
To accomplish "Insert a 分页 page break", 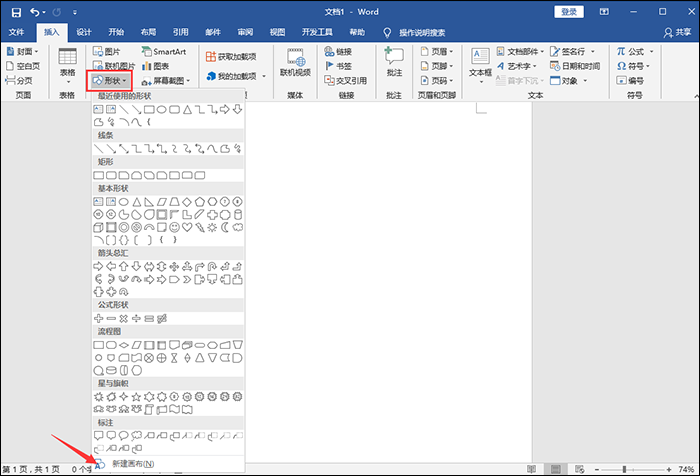I will tap(19, 80).
